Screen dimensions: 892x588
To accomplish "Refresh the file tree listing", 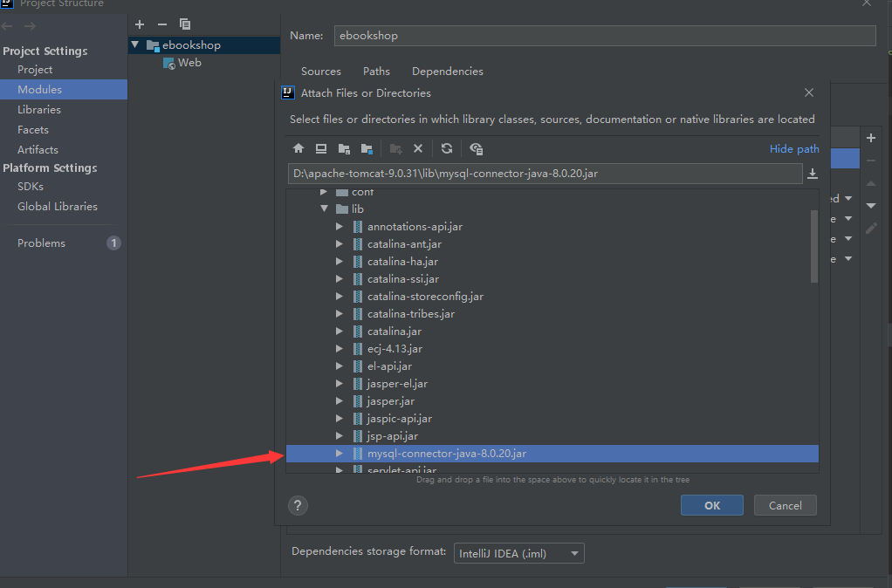I will [447, 148].
